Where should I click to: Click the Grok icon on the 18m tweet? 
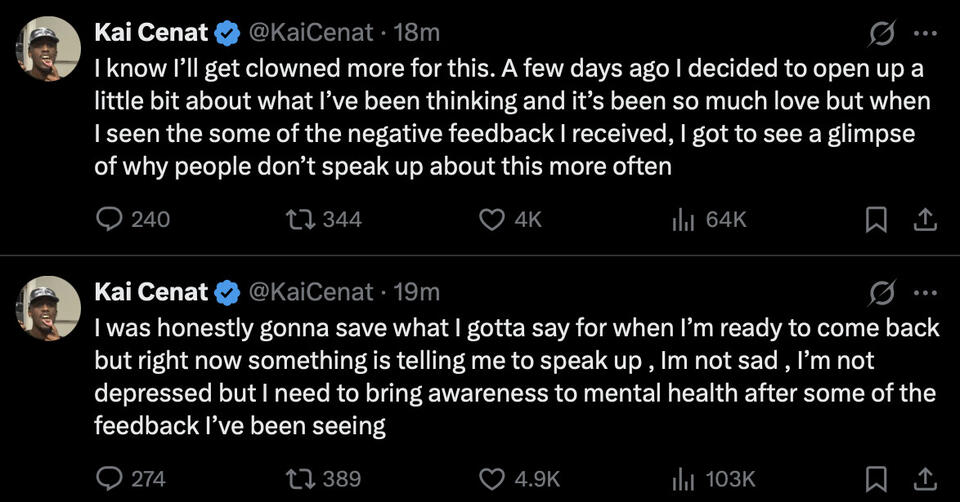click(883, 34)
